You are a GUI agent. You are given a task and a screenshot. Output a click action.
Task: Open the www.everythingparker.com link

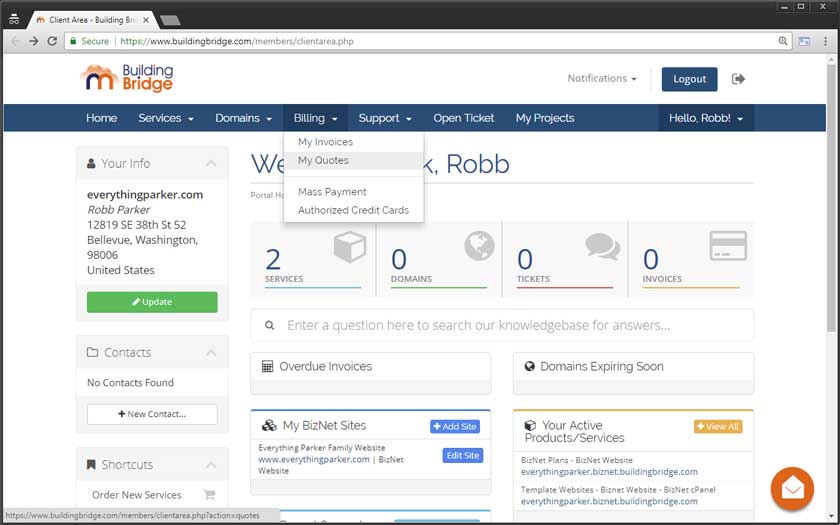point(314,459)
